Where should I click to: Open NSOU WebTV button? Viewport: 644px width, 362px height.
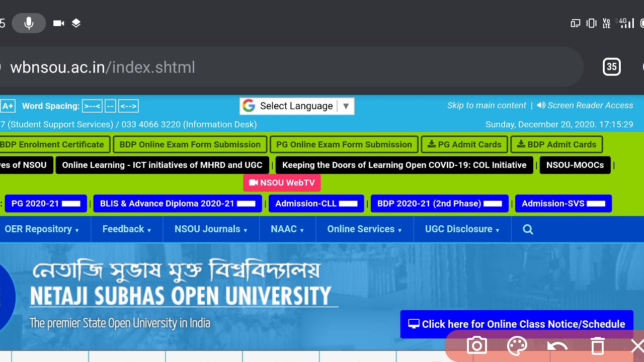tap(282, 183)
